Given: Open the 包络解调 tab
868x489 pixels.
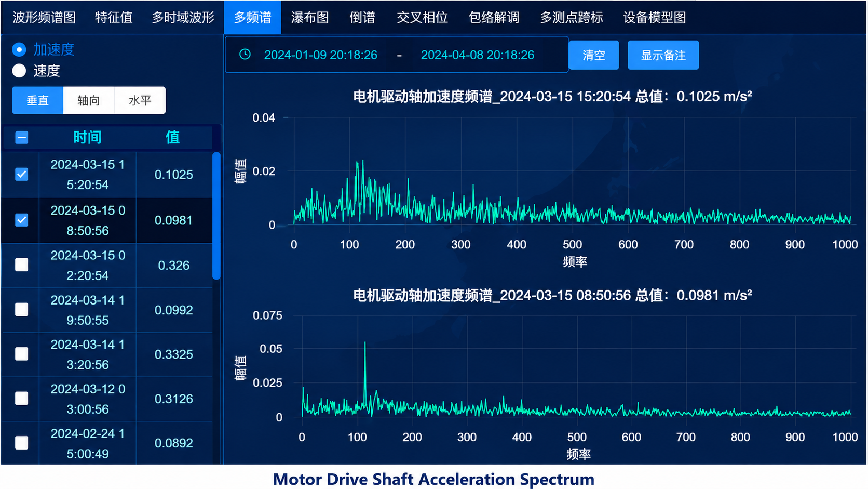Looking at the screenshot, I should click(x=494, y=17).
